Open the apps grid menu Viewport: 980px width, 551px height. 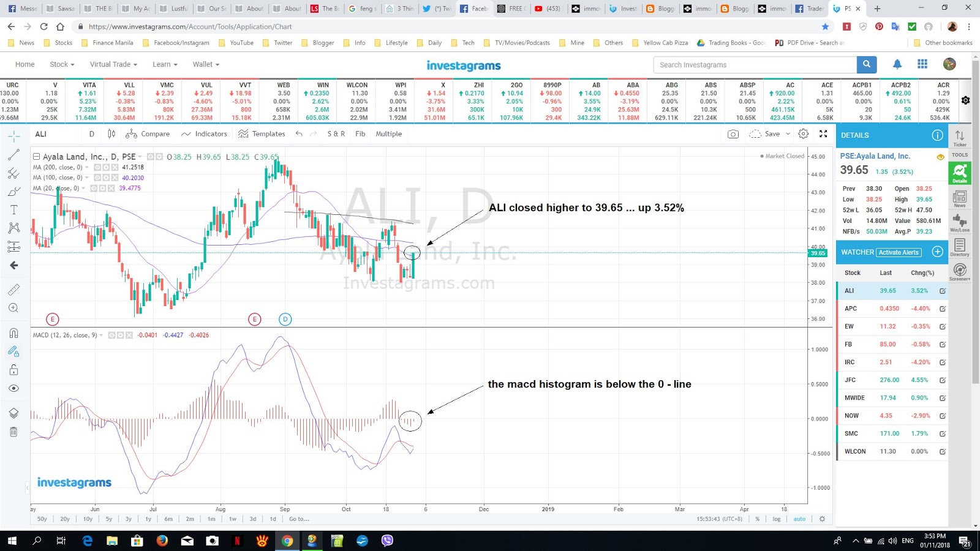[922, 64]
